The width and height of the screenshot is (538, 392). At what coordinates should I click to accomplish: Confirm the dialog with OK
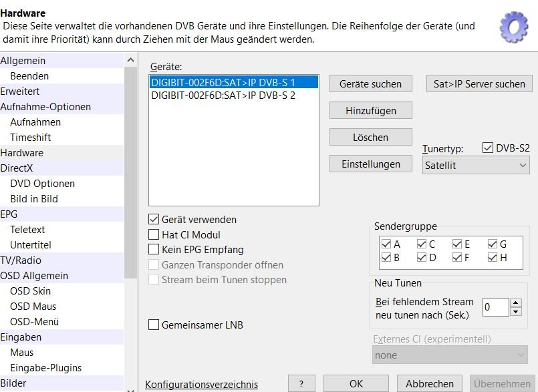coord(356,383)
